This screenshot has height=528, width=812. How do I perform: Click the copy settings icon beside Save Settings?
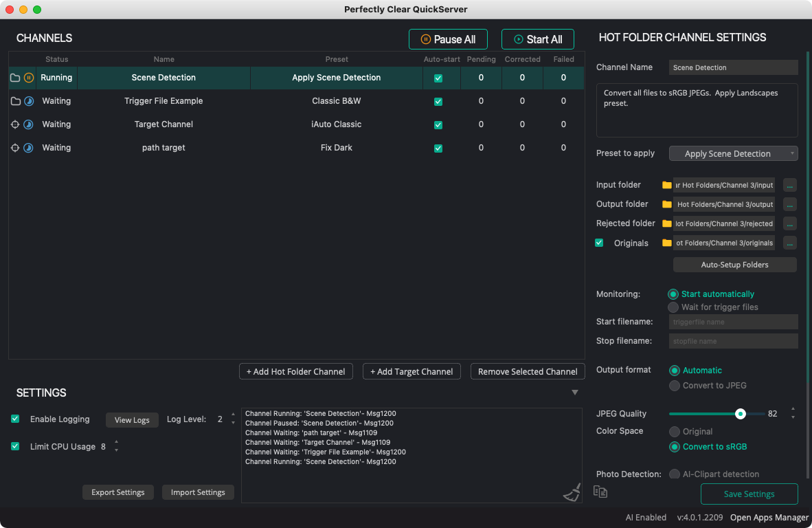pos(600,491)
